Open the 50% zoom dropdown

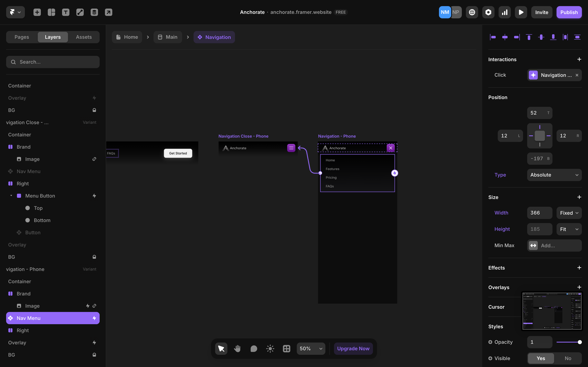311,349
